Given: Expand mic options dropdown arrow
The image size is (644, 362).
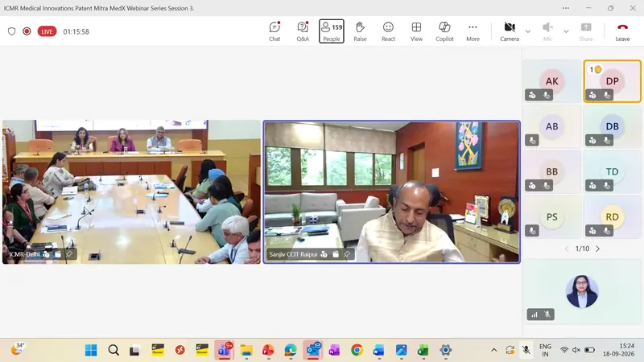Looking at the screenshot, I should [566, 31].
